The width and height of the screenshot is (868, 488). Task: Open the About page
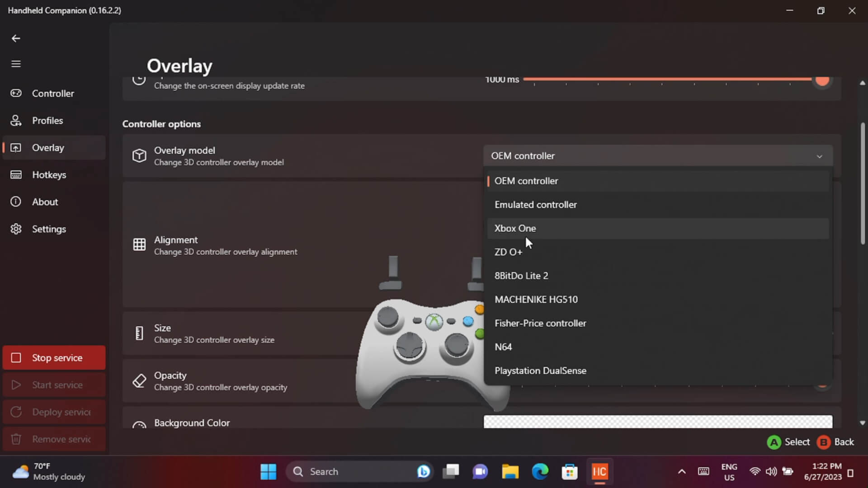coord(45,202)
